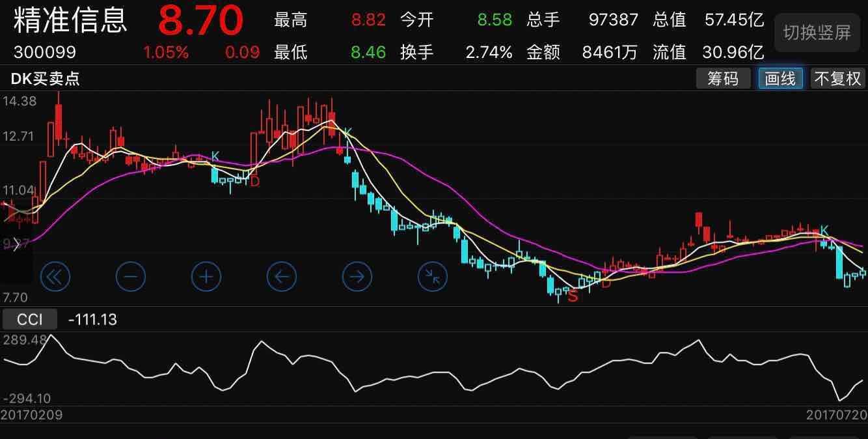Select turnover rate 2.74%
Viewport: 868px width, 439px height.
[489, 52]
